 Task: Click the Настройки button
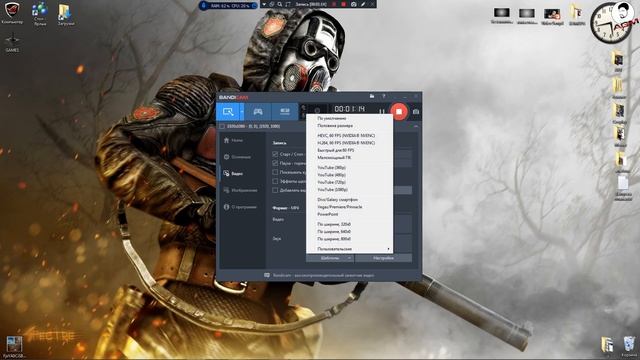click(x=383, y=258)
